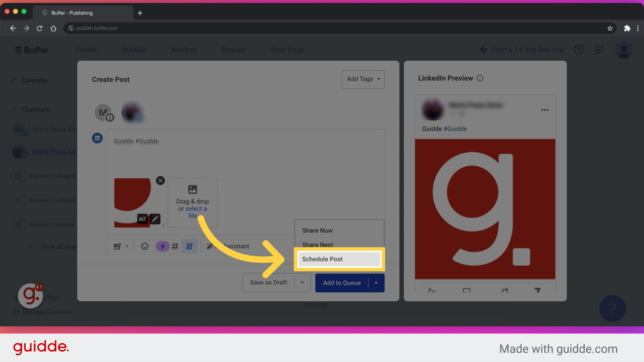Click the purple lightning AI icon
The image size is (644, 362).
pos(162,246)
